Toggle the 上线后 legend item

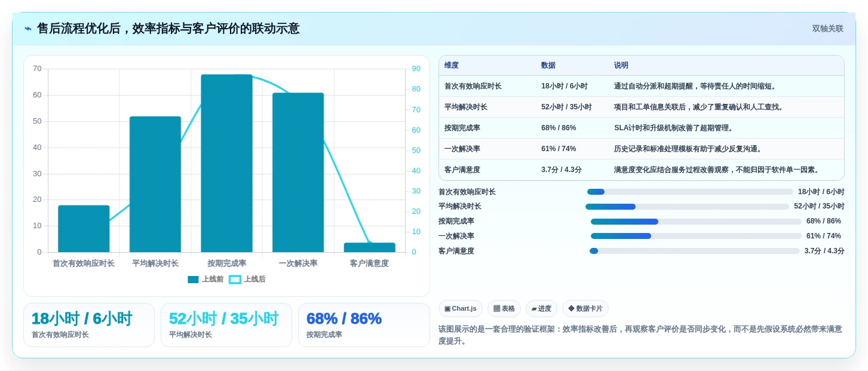point(247,279)
